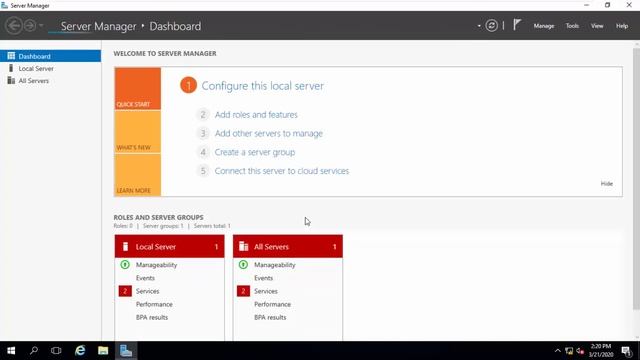Click Add other servers to manage

coord(269,133)
